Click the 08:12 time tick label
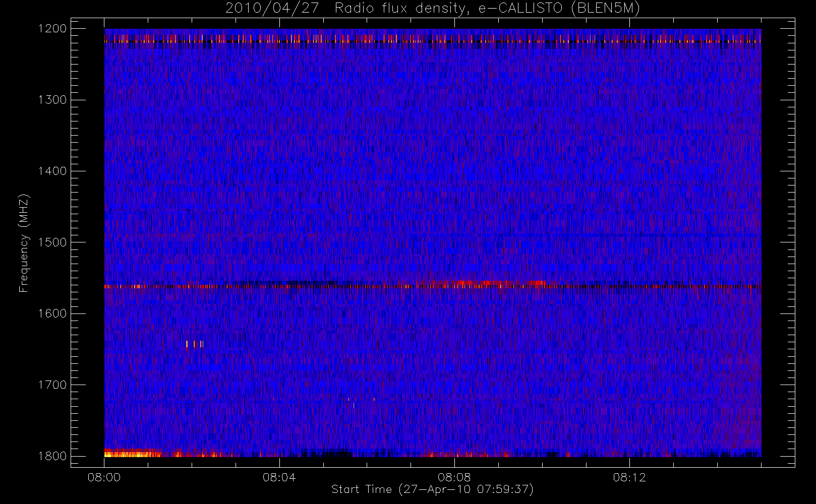Viewport: 816px width, 504px height. [629, 477]
